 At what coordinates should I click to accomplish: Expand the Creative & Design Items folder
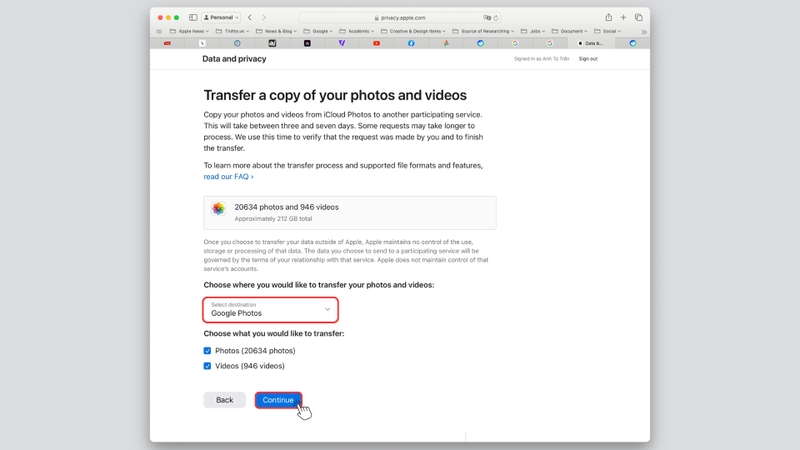tap(413, 31)
